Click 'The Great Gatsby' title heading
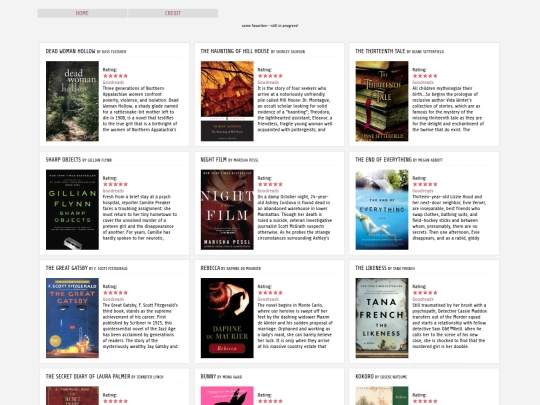 tap(67, 268)
